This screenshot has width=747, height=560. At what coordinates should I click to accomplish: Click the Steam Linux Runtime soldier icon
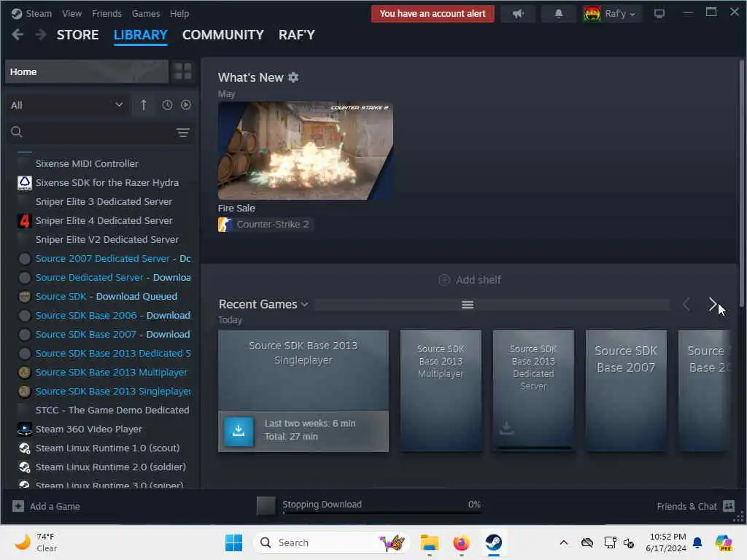point(24,467)
